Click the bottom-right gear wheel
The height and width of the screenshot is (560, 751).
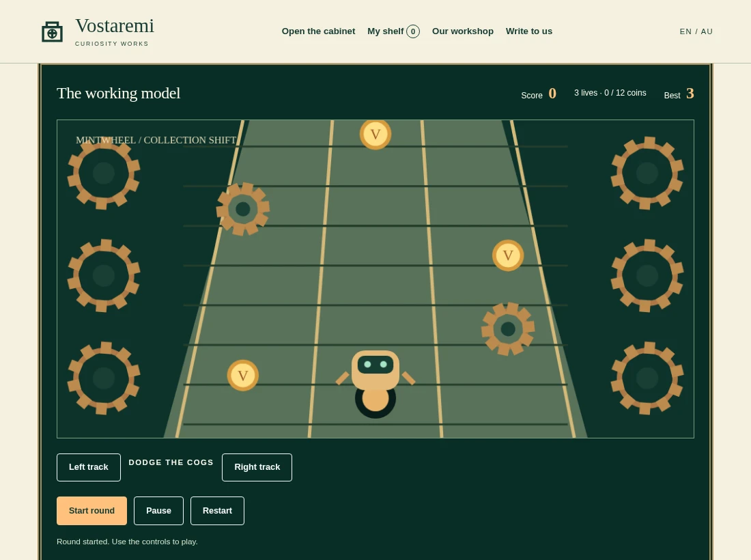[x=647, y=378]
